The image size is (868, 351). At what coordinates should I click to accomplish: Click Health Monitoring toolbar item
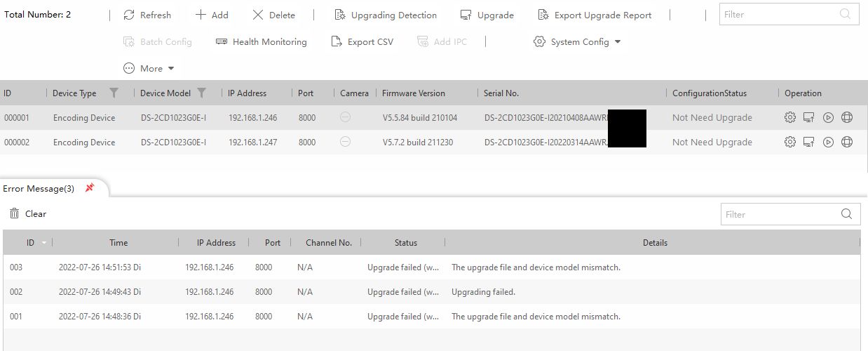(261, 42)
